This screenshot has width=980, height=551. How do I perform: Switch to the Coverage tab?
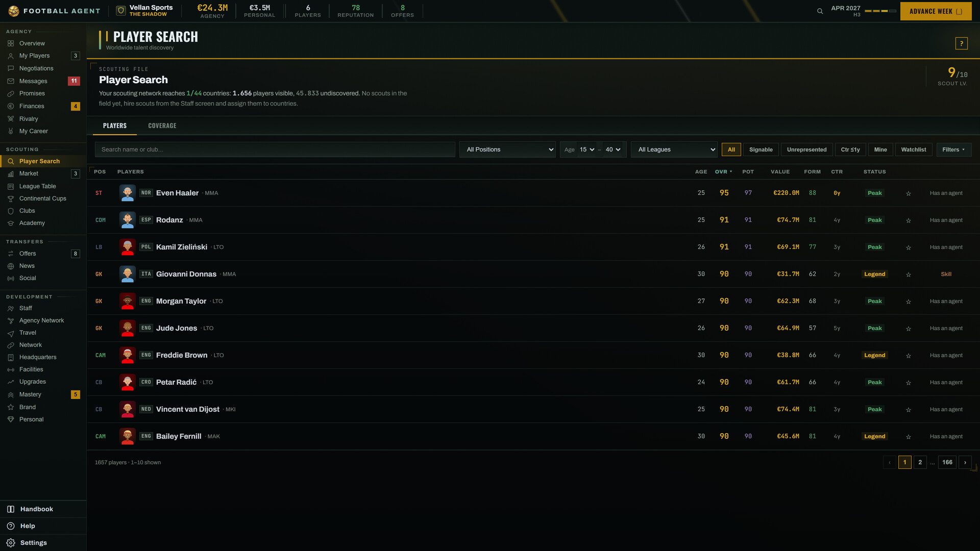162,126
